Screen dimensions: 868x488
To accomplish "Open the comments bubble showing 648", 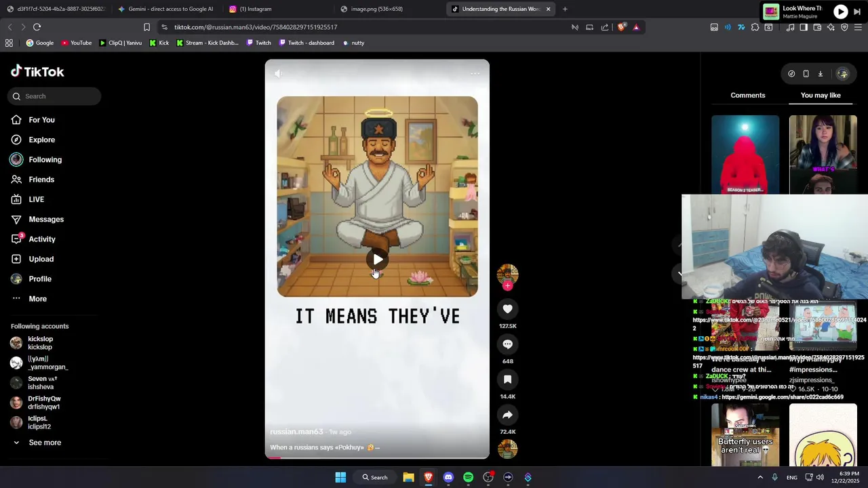I will (x=507, y=344).
